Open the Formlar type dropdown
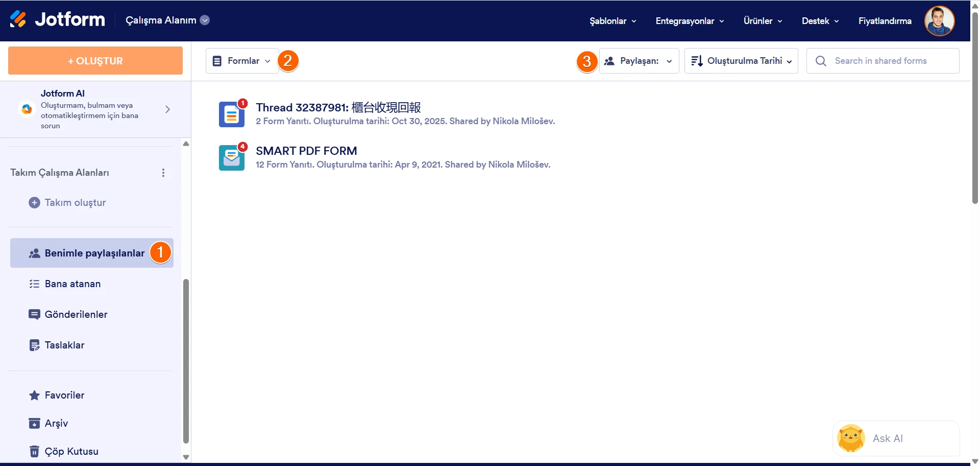This screenshot has width=980, height=466. click(242, 60)
